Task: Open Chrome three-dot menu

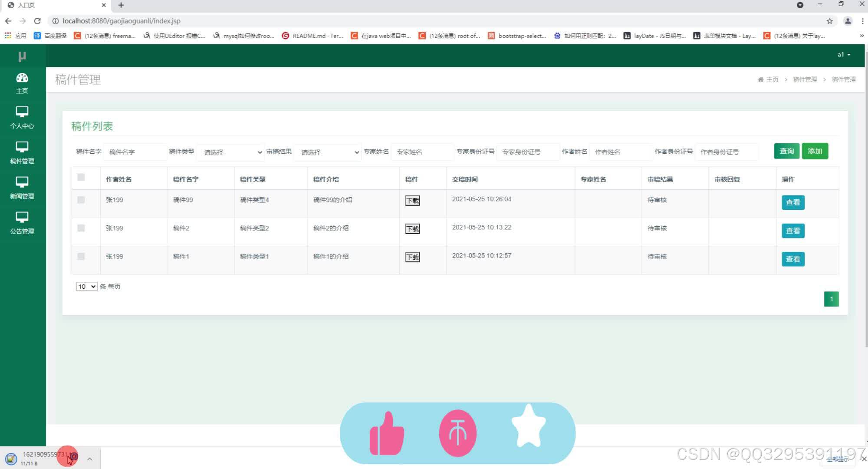Action: click(x=862, y=21)
